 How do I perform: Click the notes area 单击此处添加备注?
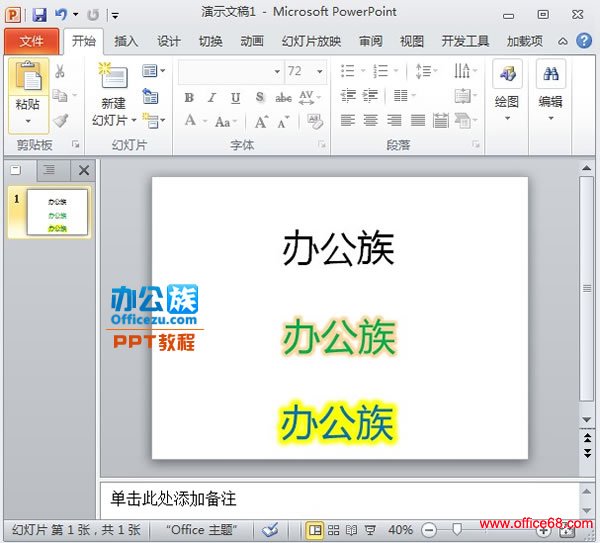(x=173, y=499)
